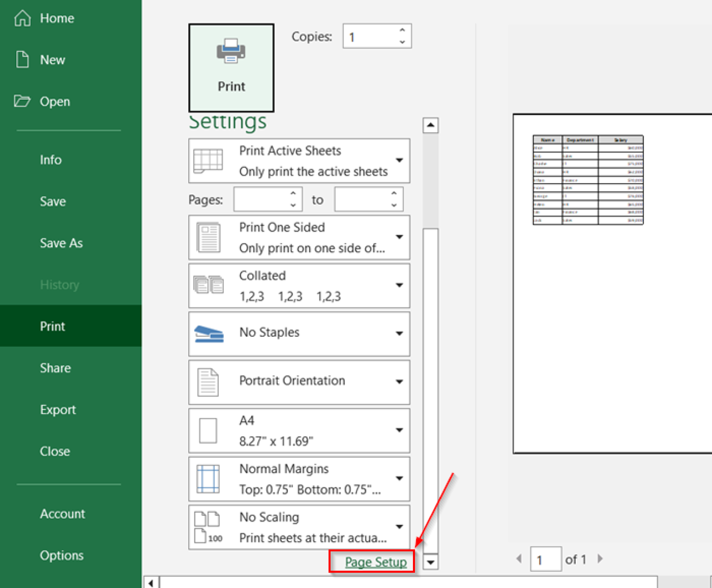Click the large Print button icon
Screen dimensions: 712x588
[x=231, y=52]
